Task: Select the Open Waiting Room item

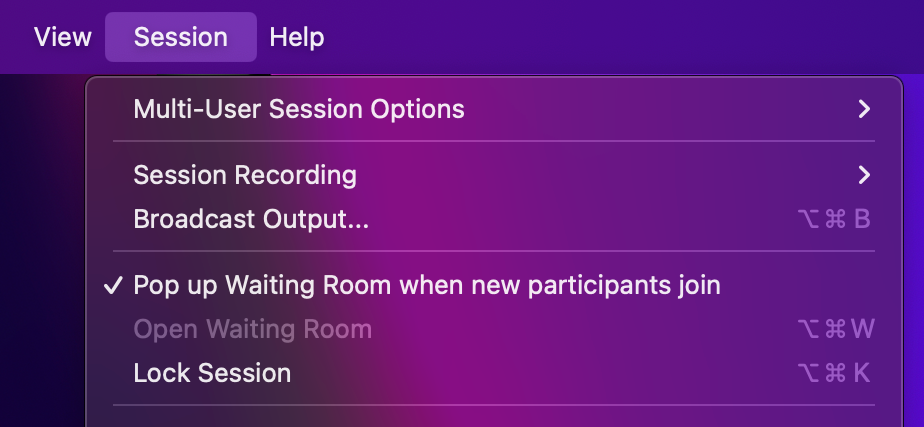Action: [252, 329]
